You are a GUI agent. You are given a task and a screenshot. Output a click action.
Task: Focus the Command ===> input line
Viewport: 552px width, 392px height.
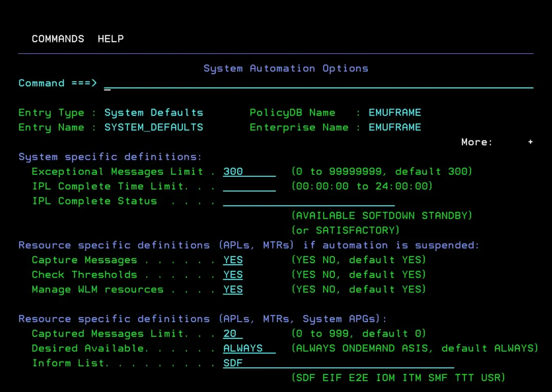(318, 83)
